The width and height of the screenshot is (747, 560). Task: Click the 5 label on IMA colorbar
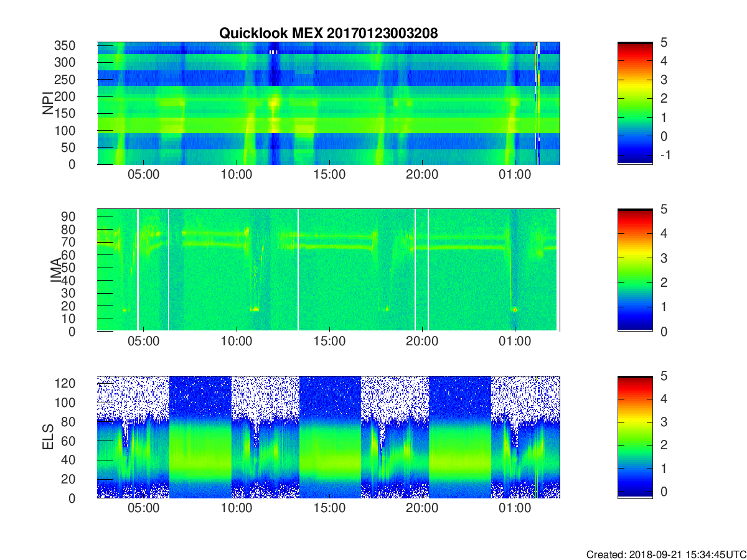[664, 209]
